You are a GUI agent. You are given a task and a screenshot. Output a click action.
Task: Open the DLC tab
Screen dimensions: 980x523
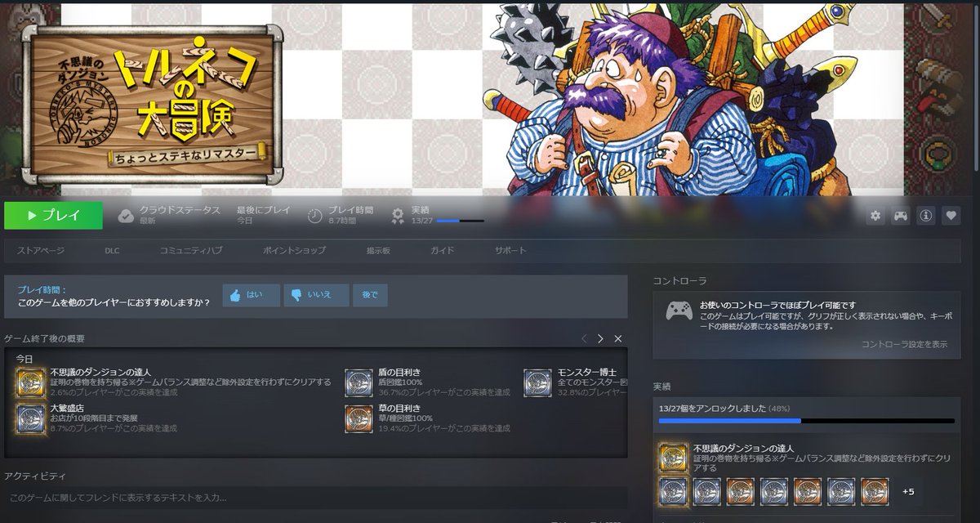pos(112,250)
